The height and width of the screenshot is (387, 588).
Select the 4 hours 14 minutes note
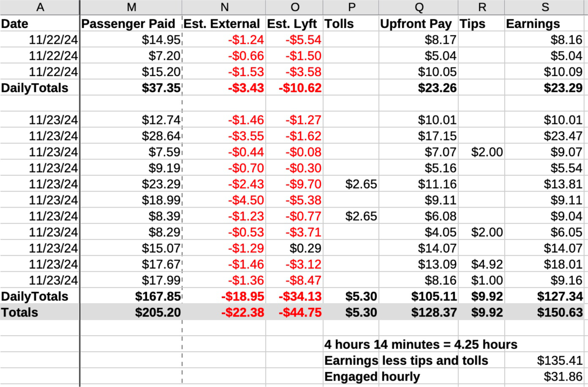[421, 344]
